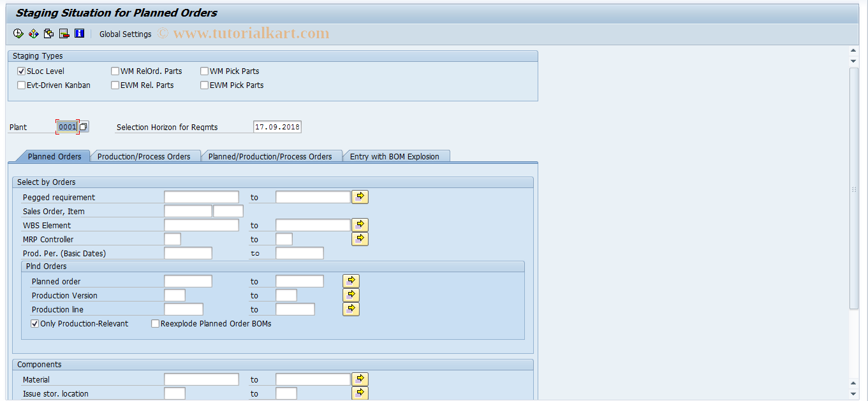Screen dimensions: 868x401
Task: Click Sales Order item field
Action: [x=228, y=211]
